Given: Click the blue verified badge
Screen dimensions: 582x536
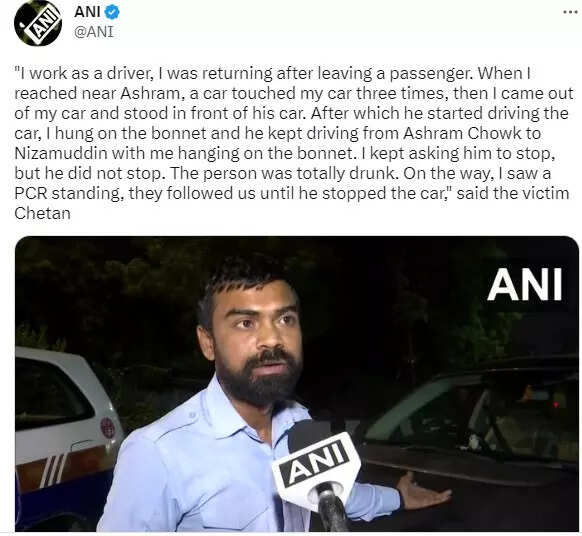Looking at the screenshot, I should (x=111, y=12).
